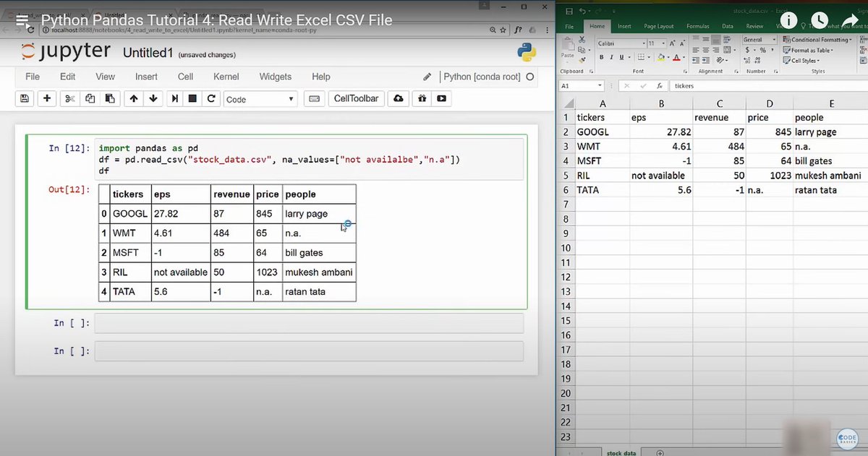
Task: Switch to Excel Formulas tab
Action: [698, 26]
